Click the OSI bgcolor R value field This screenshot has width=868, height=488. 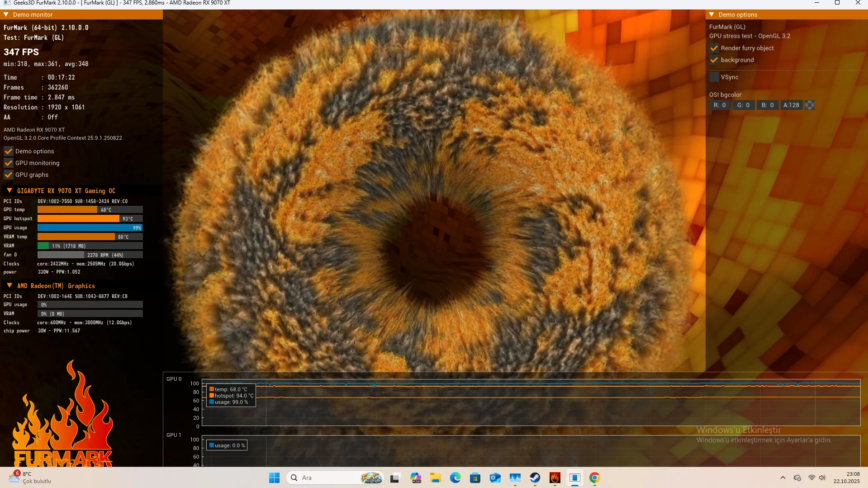coord(720,105)
